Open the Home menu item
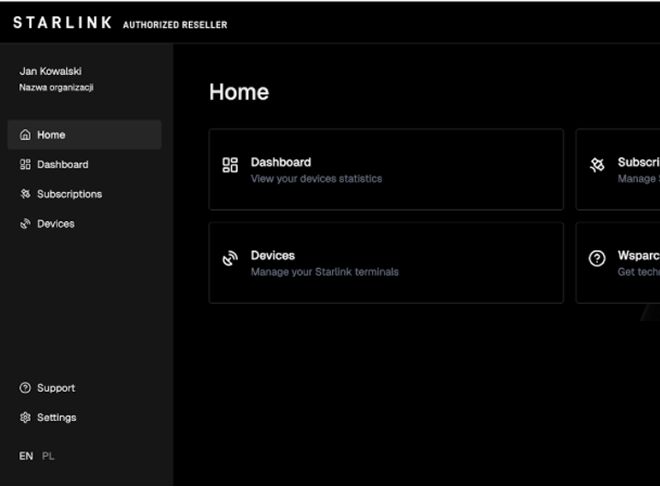 85,135
